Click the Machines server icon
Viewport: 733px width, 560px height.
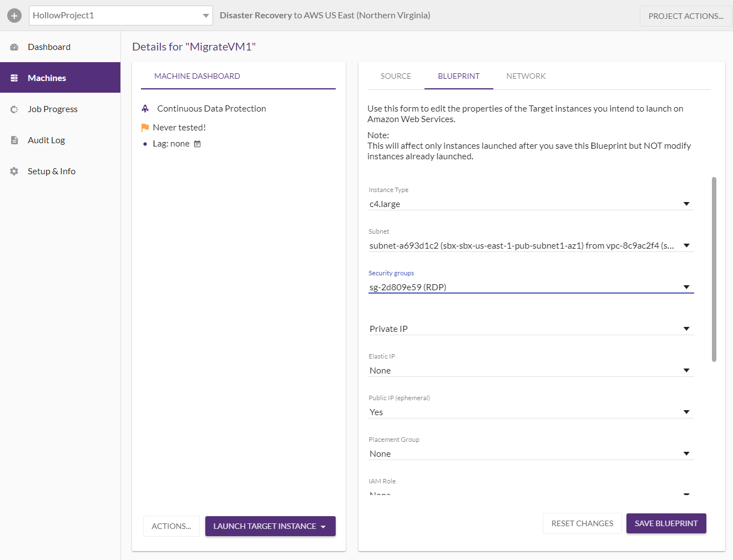(x=14, y=78)
